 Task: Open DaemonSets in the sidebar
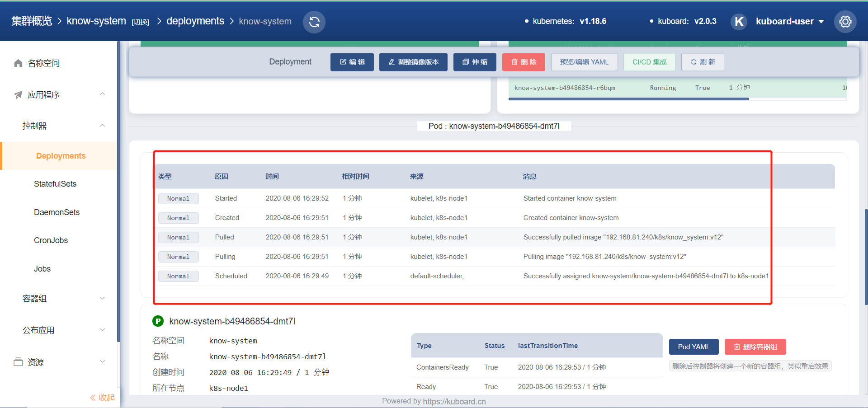pos(57,212)
